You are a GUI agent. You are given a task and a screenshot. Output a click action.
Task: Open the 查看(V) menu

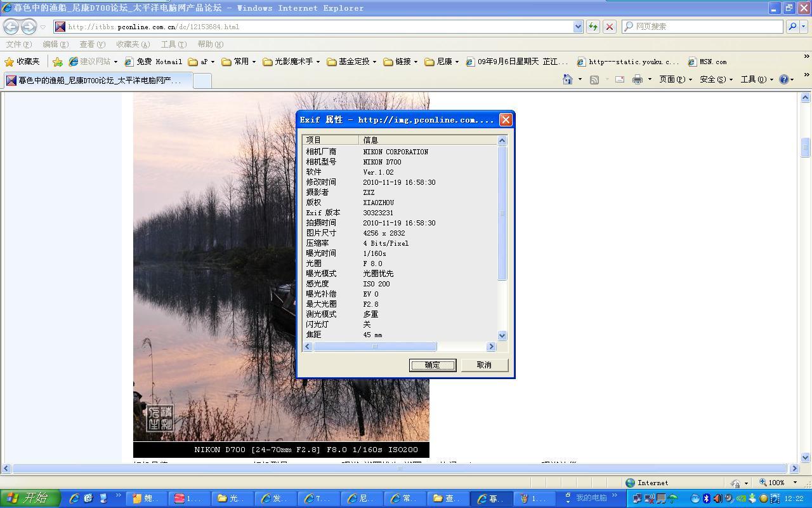92,44
